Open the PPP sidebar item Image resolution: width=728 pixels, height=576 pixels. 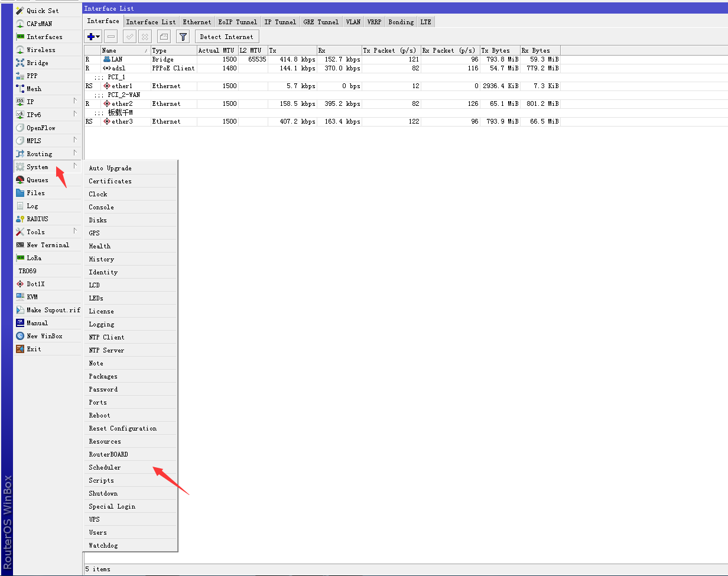(x=47, y=76)
